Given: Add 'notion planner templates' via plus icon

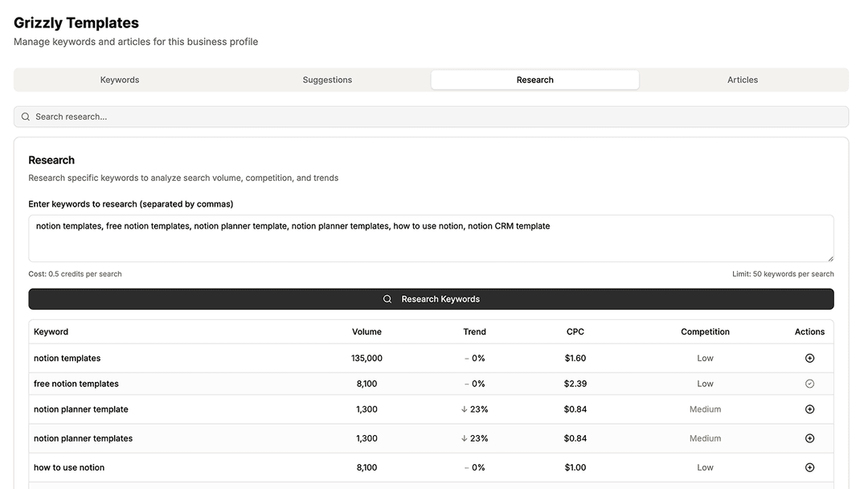Looking at the screenshot, I should (x=809, y=438).
